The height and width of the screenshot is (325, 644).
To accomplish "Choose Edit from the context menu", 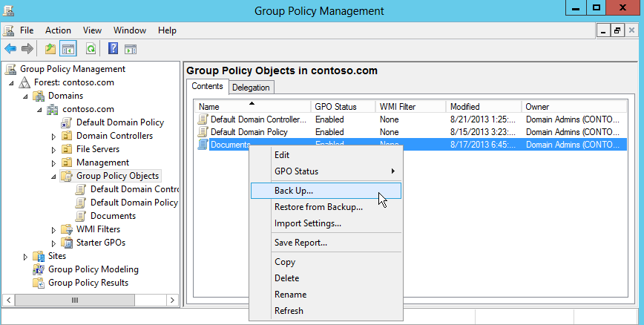I will [326, 155].
